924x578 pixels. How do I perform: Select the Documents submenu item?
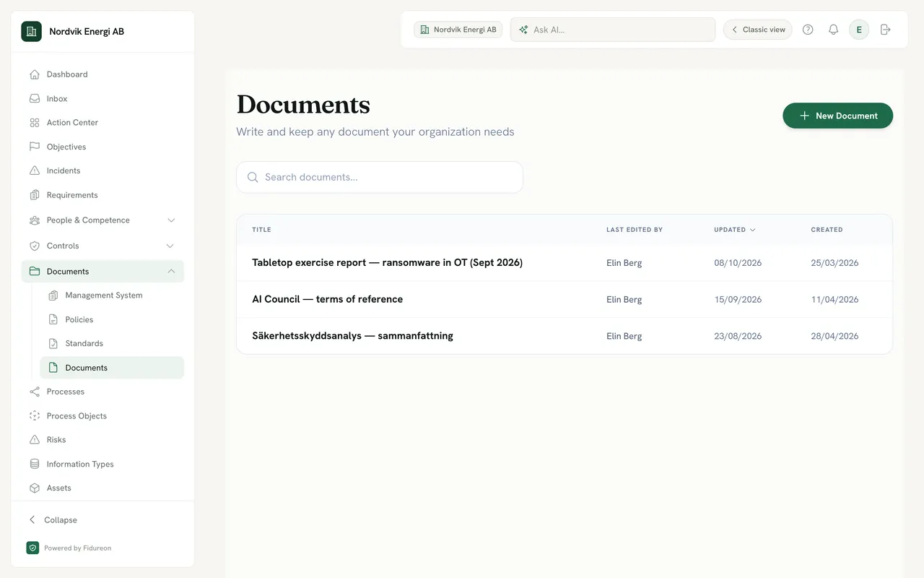tap(112, 368)
